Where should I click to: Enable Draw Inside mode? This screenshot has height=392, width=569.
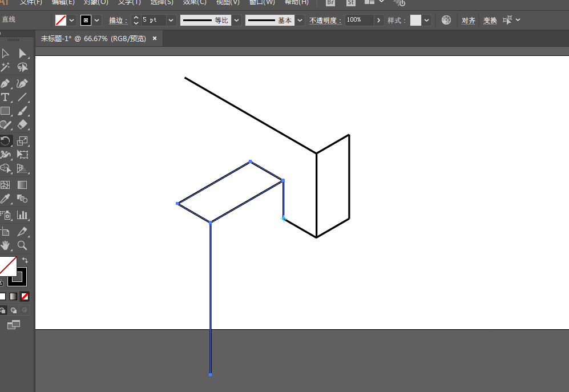pyautogui.click(x=25, y=310)
